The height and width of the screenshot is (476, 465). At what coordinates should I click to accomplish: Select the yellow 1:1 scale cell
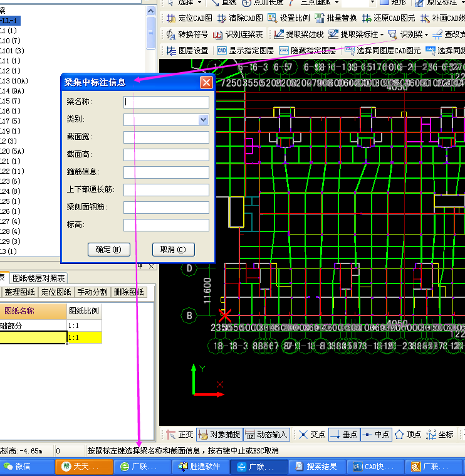click(x=84, y=337)
